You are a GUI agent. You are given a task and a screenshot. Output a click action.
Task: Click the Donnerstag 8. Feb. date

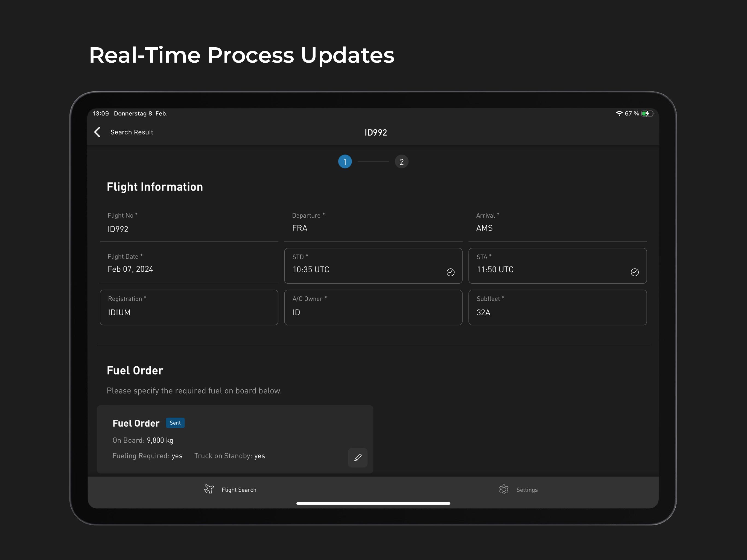pyautogui.click(x=141, y=113)
